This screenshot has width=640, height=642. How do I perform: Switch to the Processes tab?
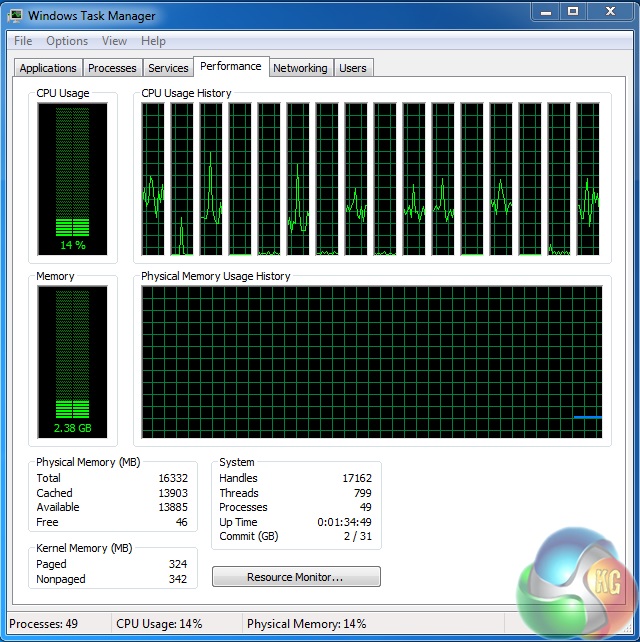112,68
